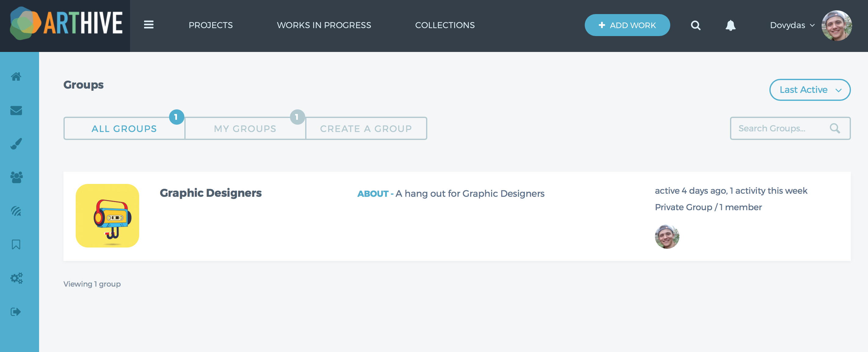Open the Graphic Designers group title
Screen dimensions: 868x352
211,193
